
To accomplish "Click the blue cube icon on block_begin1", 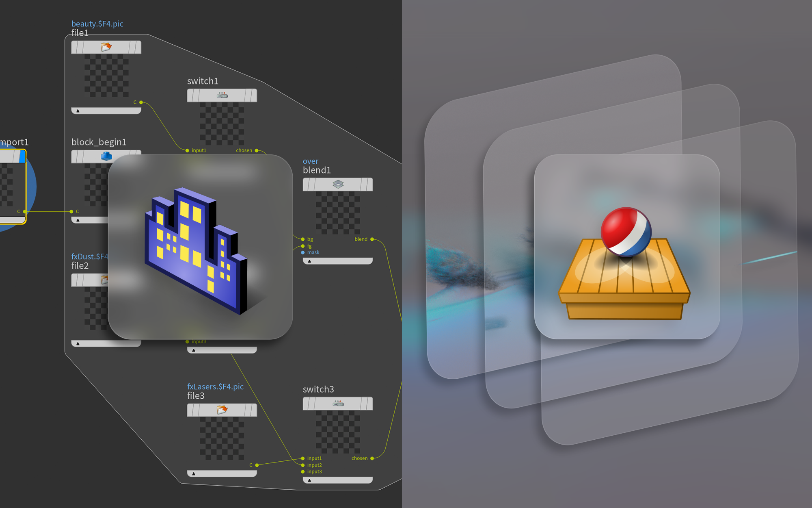I will point(106,156).
